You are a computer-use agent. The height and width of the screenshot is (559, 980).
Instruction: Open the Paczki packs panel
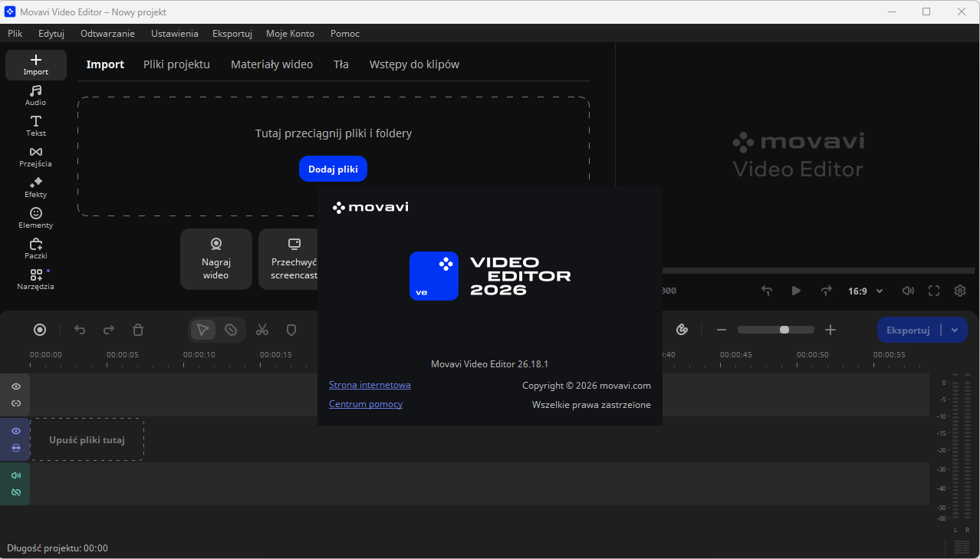[x=36, y=249]
